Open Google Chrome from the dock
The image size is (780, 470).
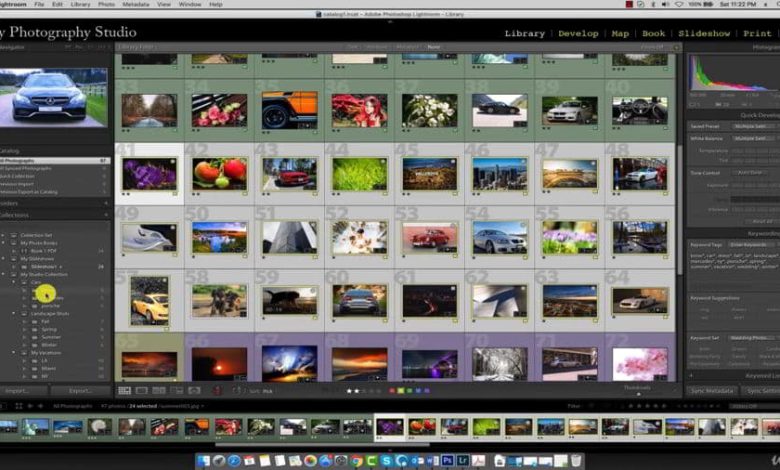pyautogui.click(x=356, y=461)
